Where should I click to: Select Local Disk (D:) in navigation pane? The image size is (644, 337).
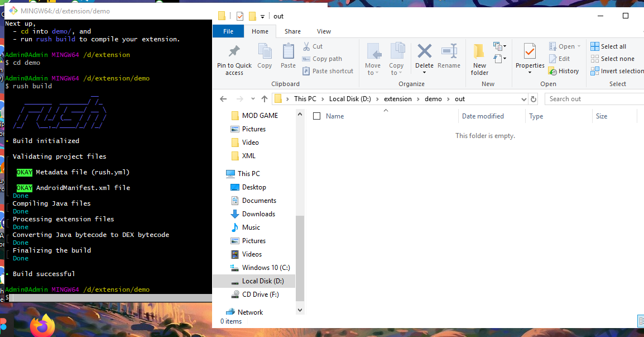point(254,281)
